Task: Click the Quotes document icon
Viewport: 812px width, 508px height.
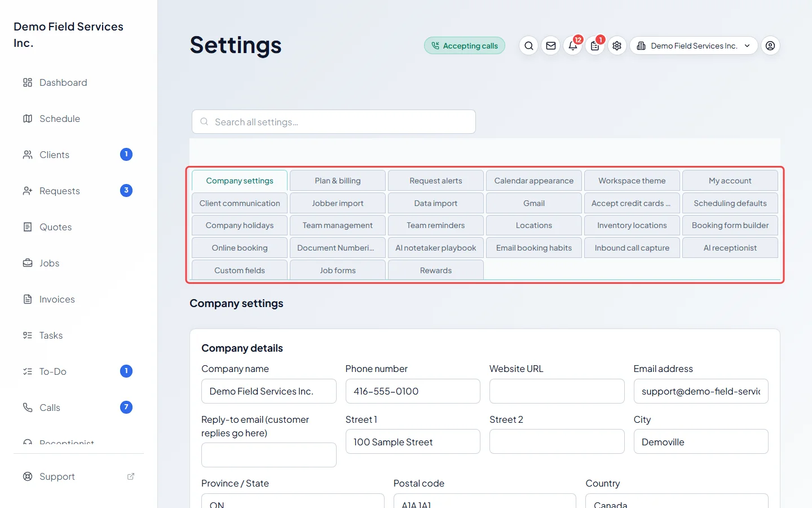Action: coord(28,227)
